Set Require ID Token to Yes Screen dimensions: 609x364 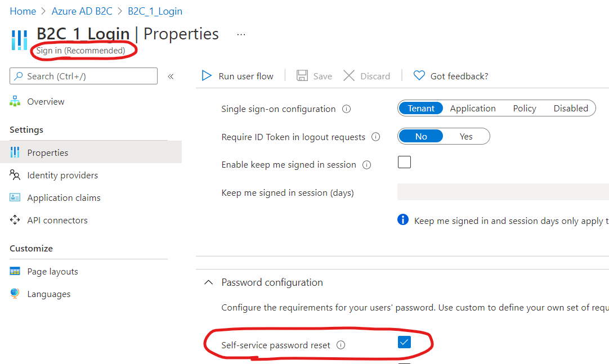click(x=466, y=136)
